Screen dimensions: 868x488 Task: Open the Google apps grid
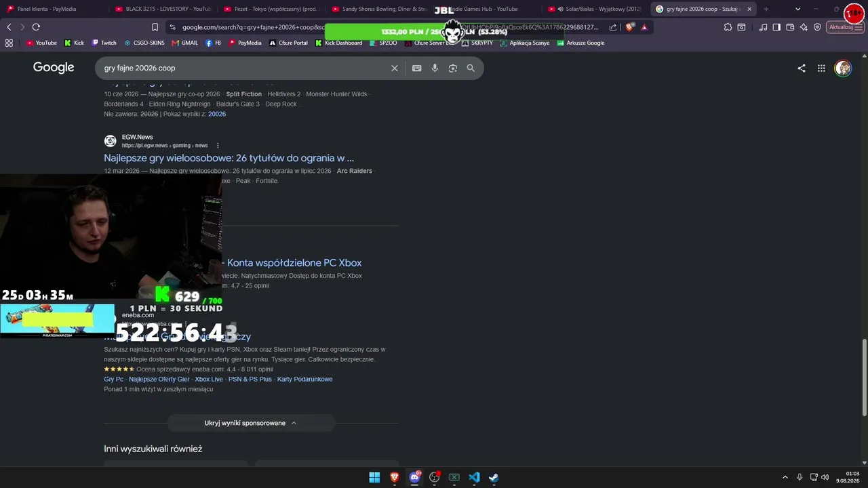tap(821, 68)
